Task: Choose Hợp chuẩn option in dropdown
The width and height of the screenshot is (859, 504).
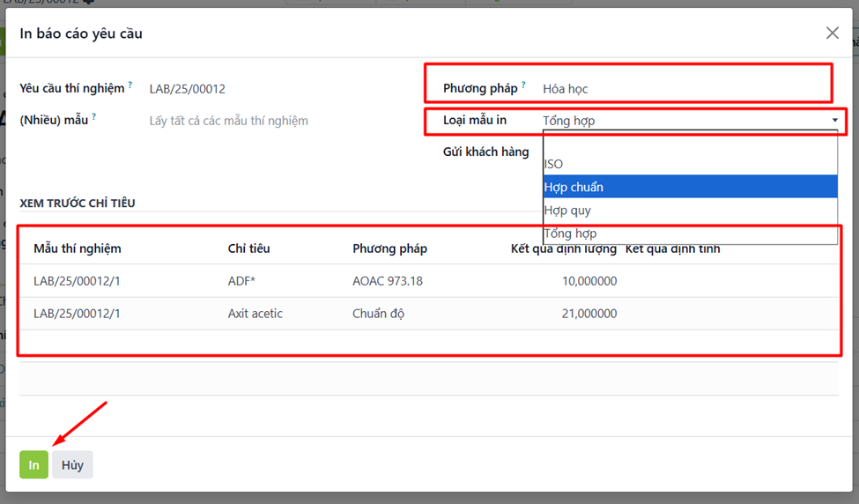Action: click(574, 187)
